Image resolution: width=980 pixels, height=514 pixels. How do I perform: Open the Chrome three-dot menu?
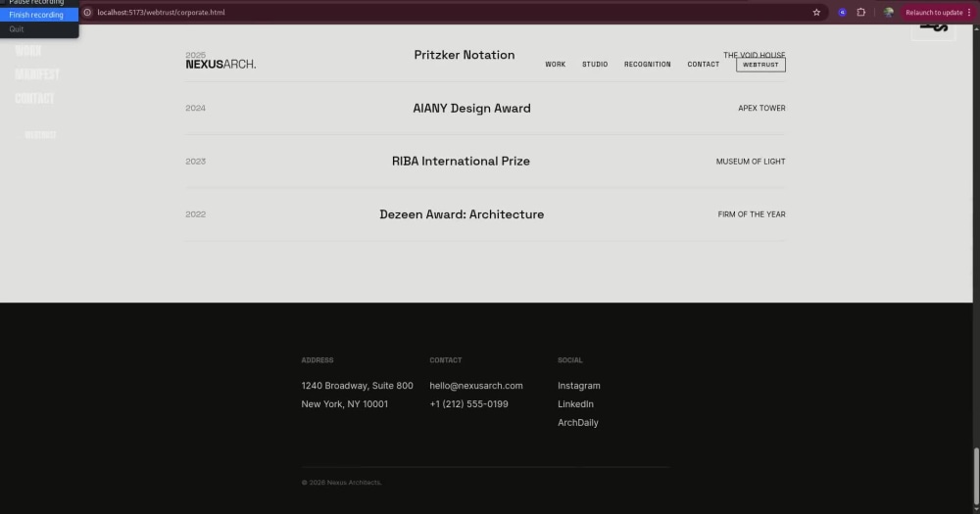click(969, 13)
